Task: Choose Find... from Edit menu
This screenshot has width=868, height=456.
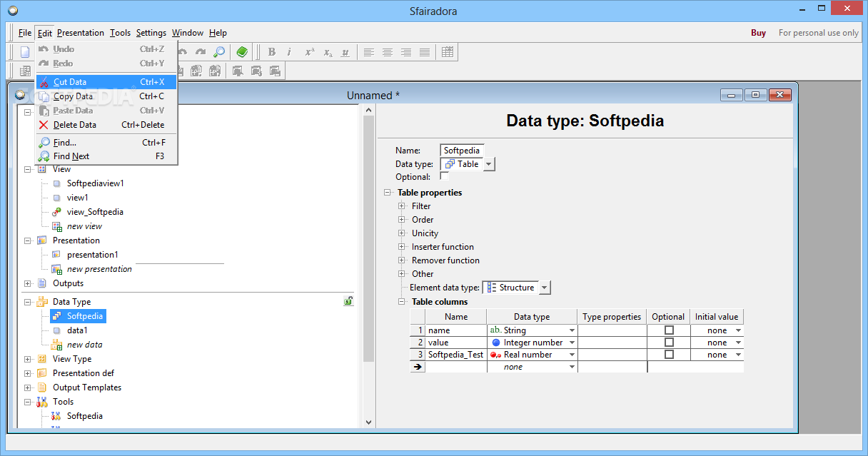Action: (106, 143)
